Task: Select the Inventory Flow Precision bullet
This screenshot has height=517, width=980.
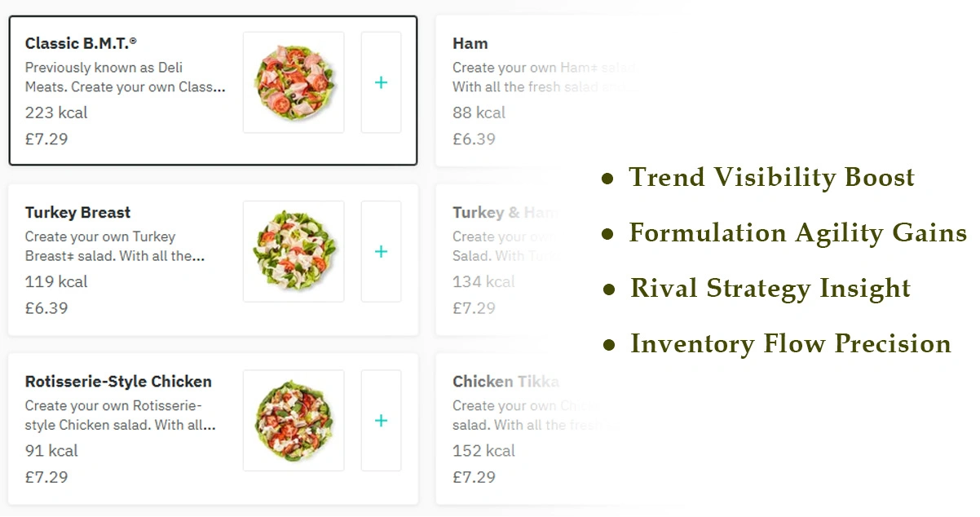Action: point(790,344)
